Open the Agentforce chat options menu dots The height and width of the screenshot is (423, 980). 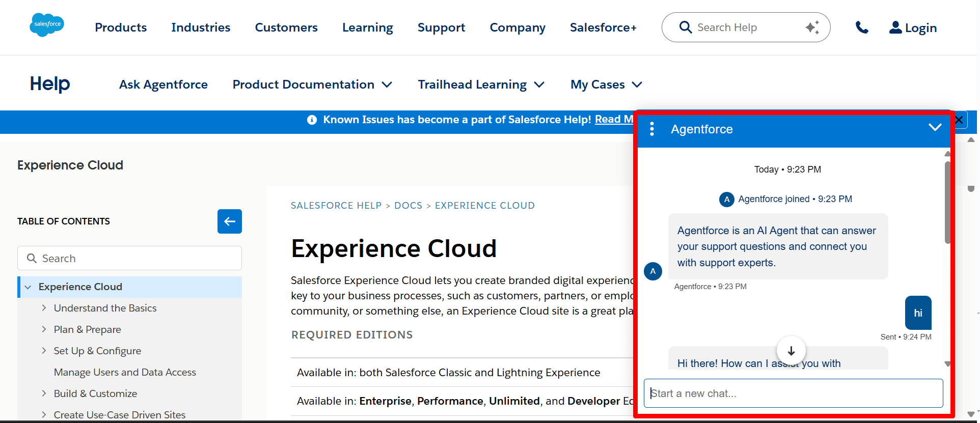652,129
